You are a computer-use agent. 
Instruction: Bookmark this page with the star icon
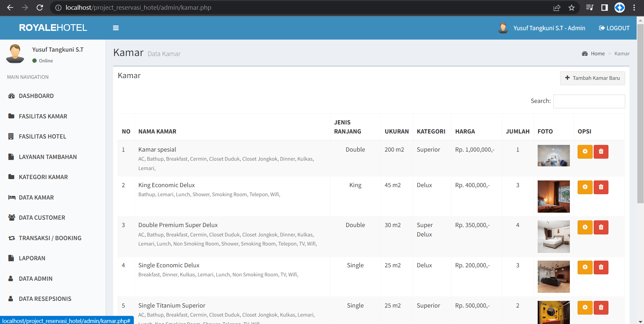(x=572, y=8)
